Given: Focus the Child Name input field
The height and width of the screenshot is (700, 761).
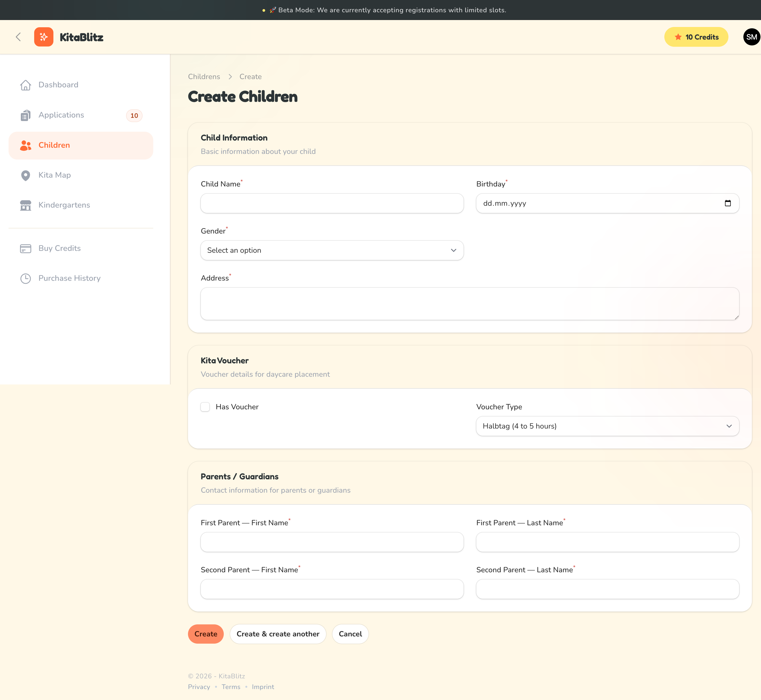Looking at the screenshot, I should point(332,203).
